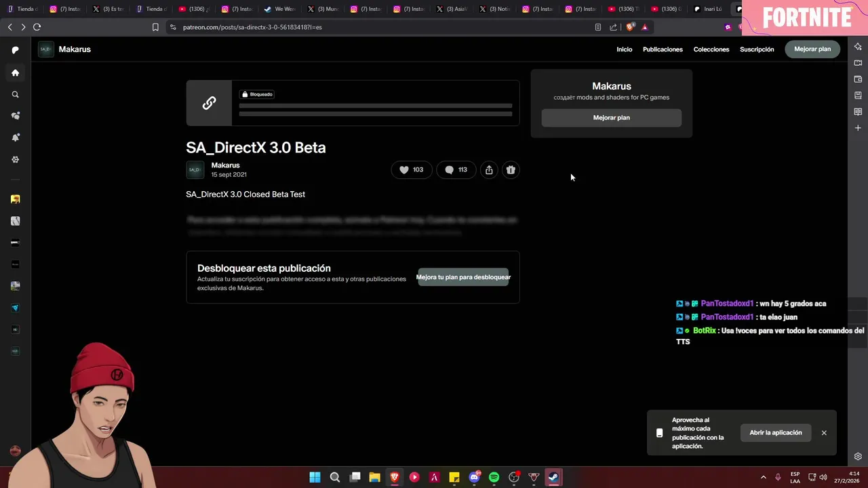Screen dimensions: 868x488
Task: Open Windows taskbar search
Action: tap(335, 477)
